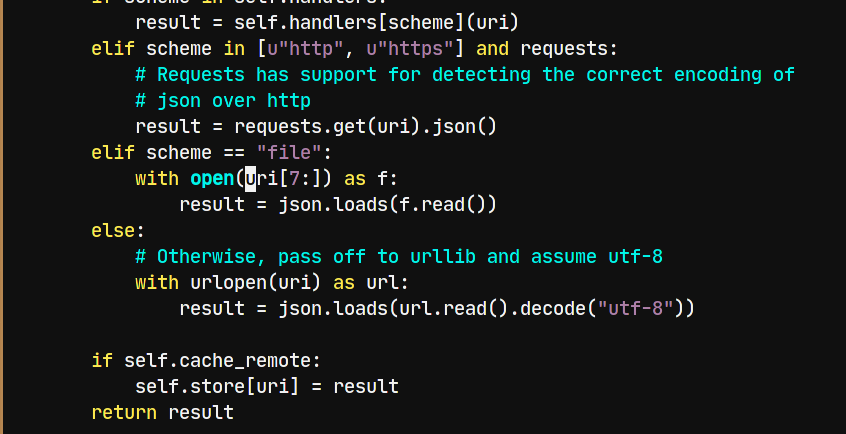Click the u"http" string literal
This screenshot has height=434, width=846.
[x=305, y=49]
